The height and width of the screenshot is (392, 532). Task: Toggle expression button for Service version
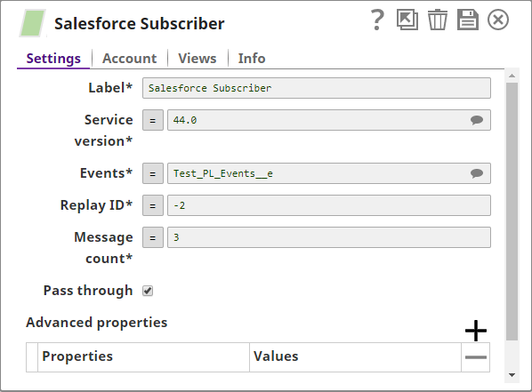pyautogui.click(x=153, y=120)
